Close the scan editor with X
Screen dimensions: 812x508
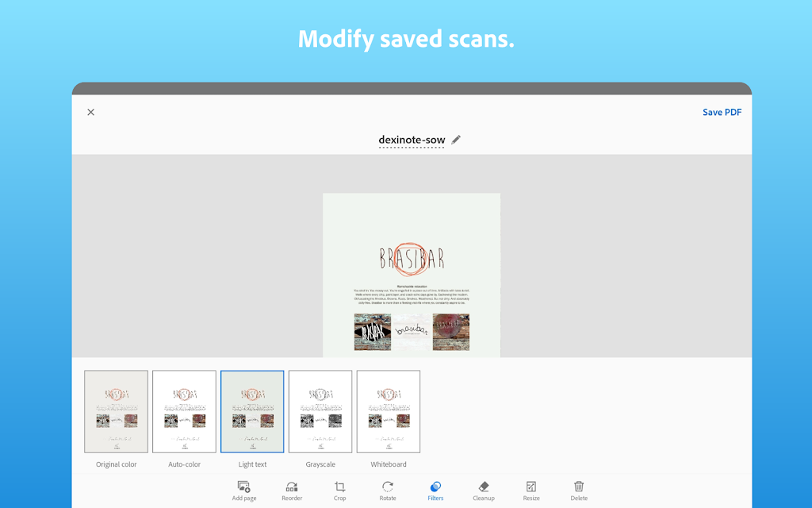(90, 112)
